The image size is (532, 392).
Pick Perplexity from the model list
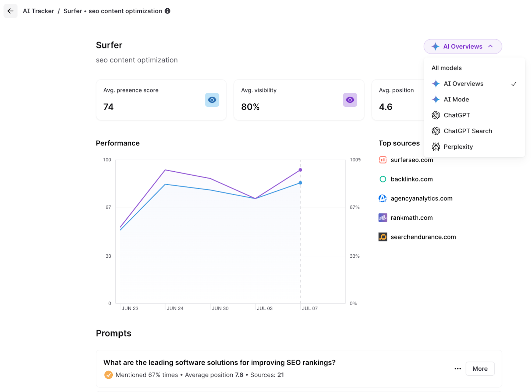click(474, 147)
